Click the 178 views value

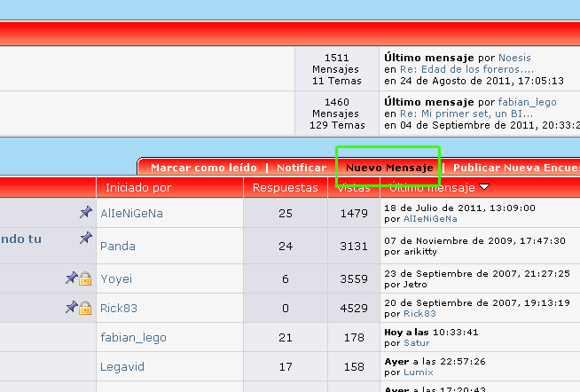click(x=354, y=338)
